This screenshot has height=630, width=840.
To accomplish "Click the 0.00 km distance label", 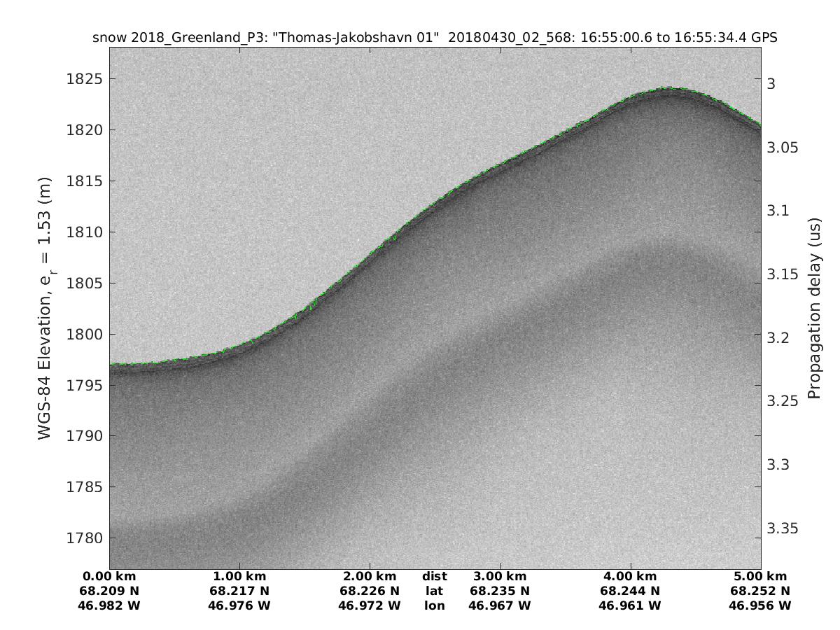I will click(109, 576).
